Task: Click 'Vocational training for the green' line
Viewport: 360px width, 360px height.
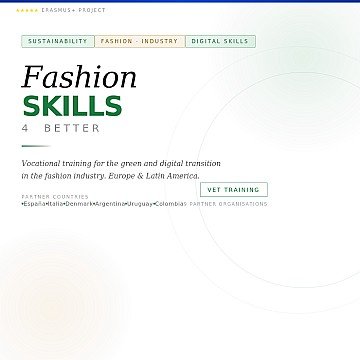Action: [121, 164]
